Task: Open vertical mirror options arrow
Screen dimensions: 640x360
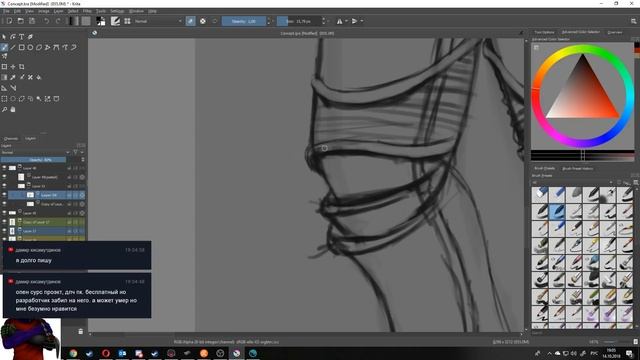Action: (x=362, y=21)
